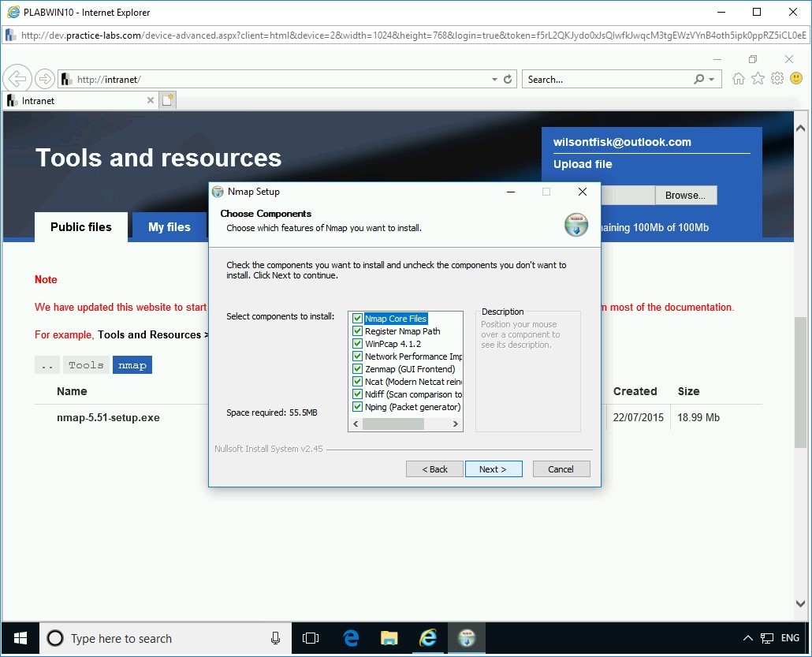Click the Nmap logo beside Choose Components
This screenshot has width=812, height=657.
(575, 225)
